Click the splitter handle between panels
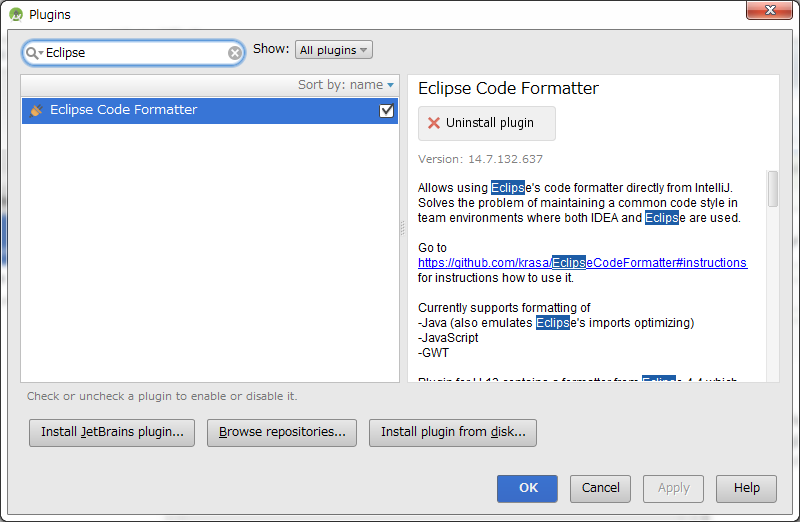 tap(403, 228)
